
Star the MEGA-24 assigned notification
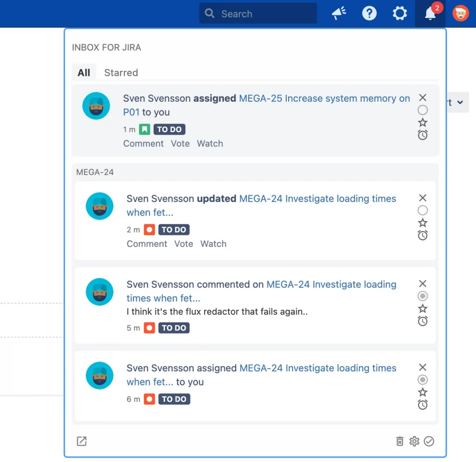422,392
